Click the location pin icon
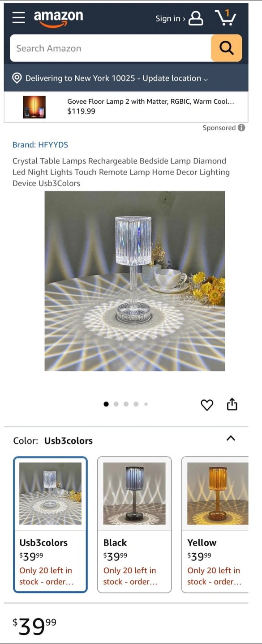 pyautogui.click(x=17, y=78)
